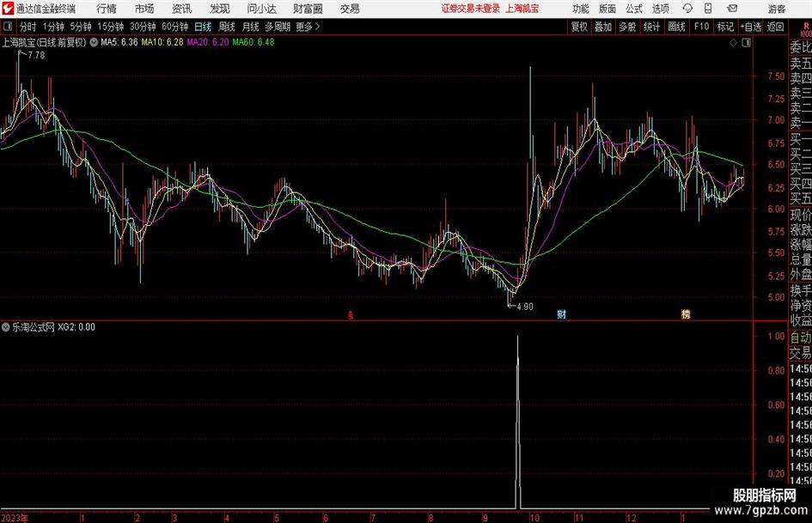Click the MA60: 6.48 indicator value
Screen dimensions: 812x523
click(x=253, y=42)
